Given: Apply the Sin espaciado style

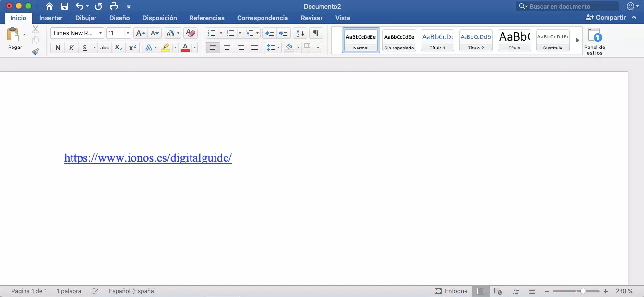Looking at the screenshot, I should (x=399, y=40).
